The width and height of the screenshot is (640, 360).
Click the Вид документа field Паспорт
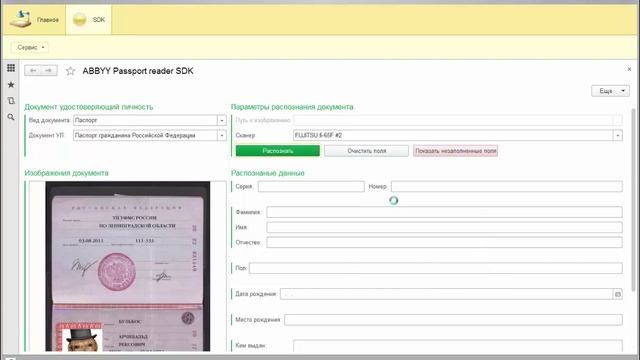click(x=145, y=120)
